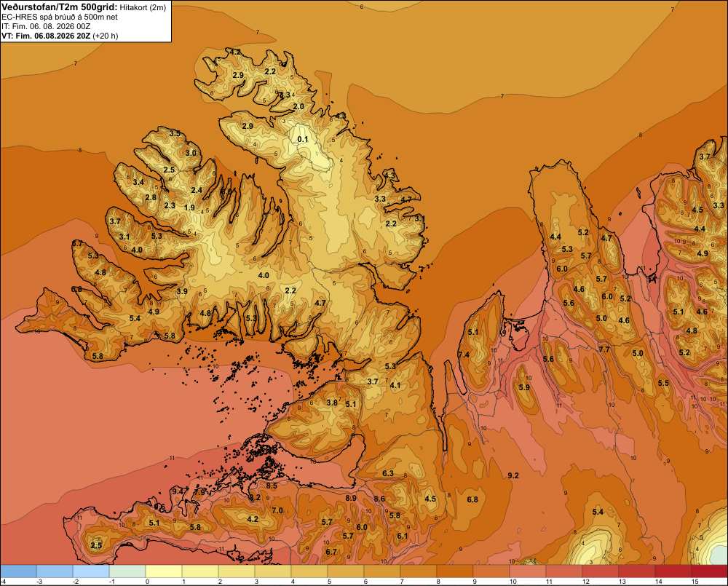This screenshot has width=728, height=586.
Task: Choose the dark red 14 to 15 legend swatch
Action: pos(673,571)
